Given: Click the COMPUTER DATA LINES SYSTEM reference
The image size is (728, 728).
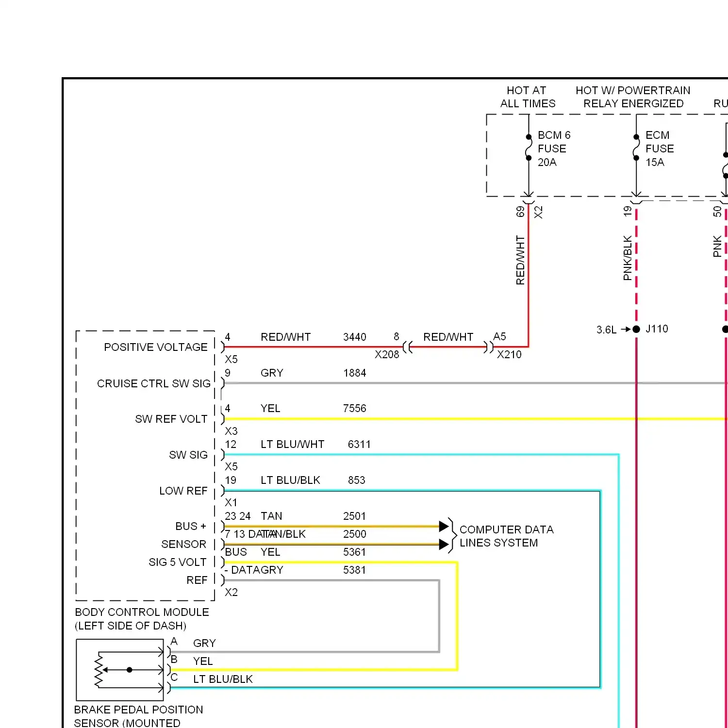Looking at the screenshot, I should 506,536.
